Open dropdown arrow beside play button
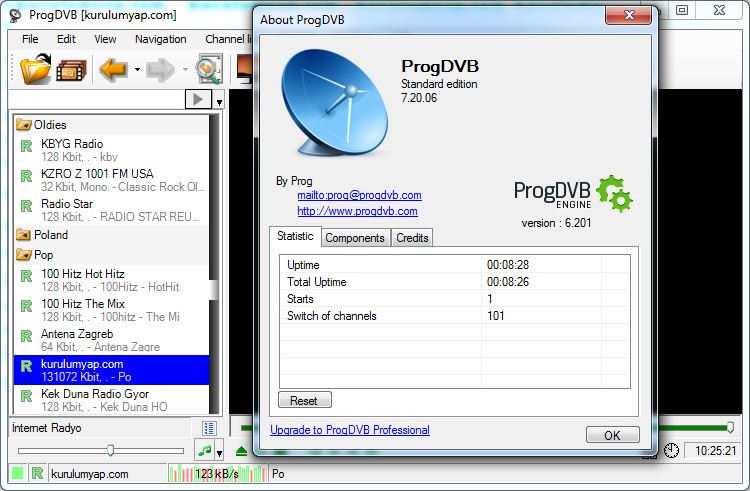 [x=219, y=102]
